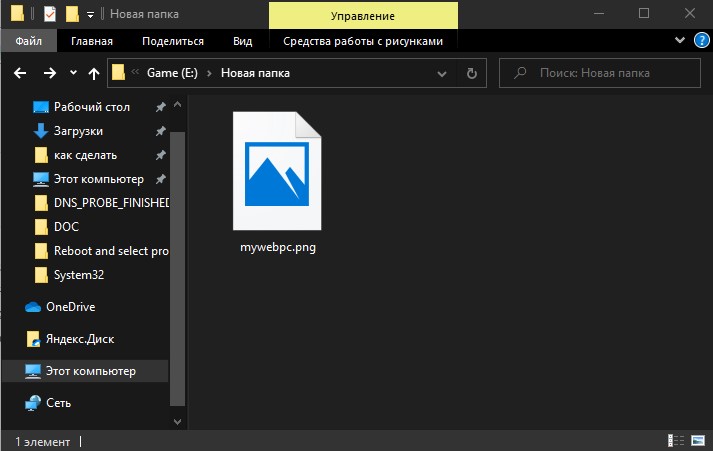Minimize the Explorer window
The width and height of the screenshot is (713, 451).
click(599, 14)
